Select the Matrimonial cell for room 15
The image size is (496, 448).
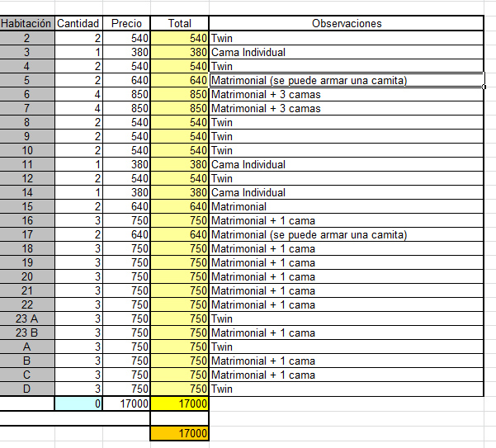pos(346,206)
